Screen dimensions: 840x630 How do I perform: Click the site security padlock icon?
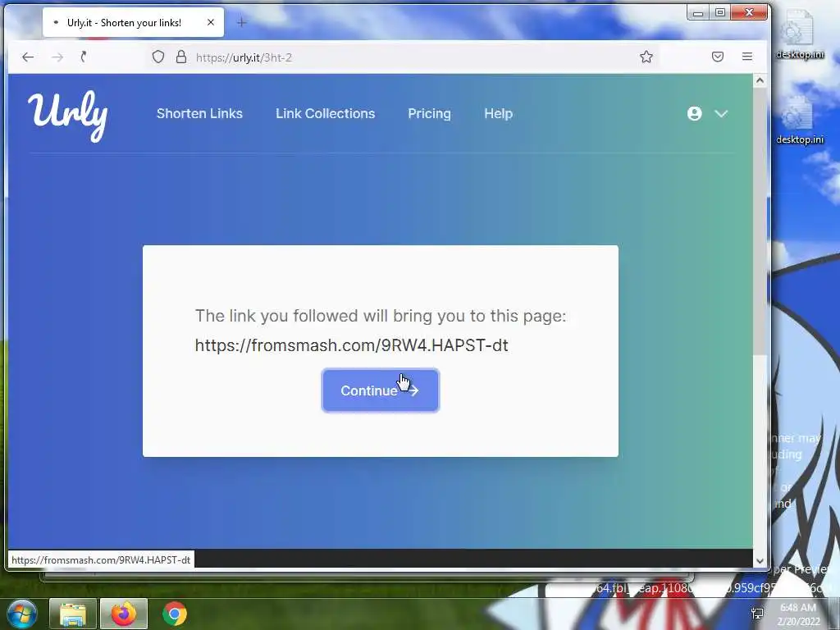[181, 57]
